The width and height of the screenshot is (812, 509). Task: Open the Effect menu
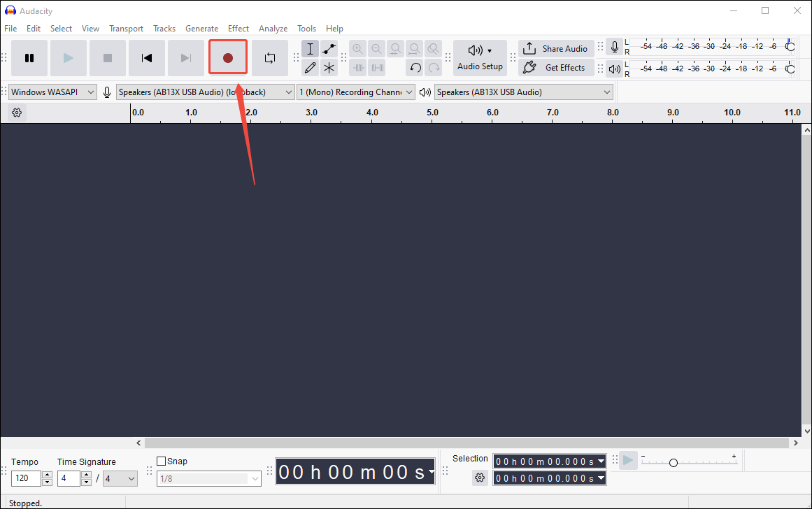coord(238,29)
